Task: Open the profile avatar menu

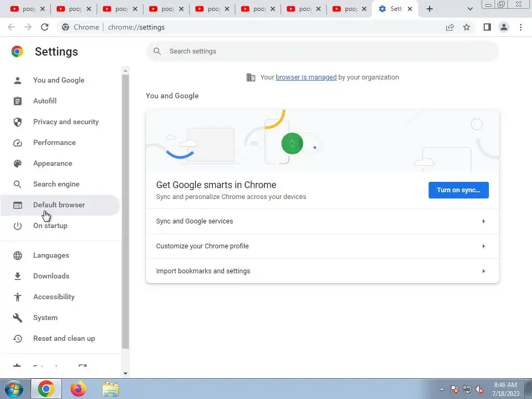Action: pyautogui.click(x=504, y=27)
